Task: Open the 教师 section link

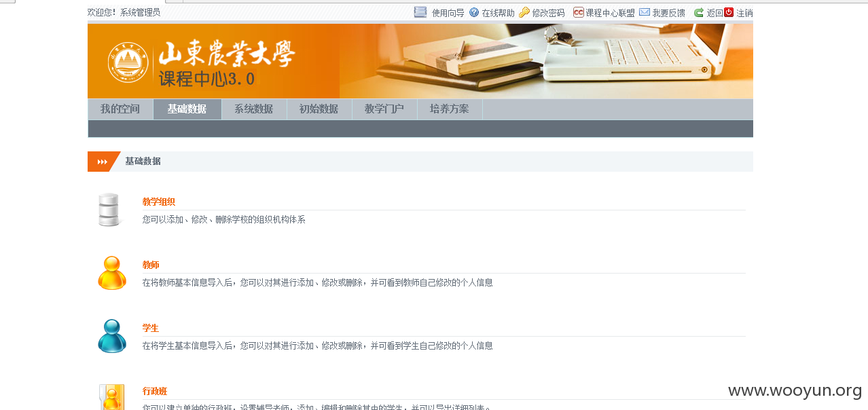Action: [151, 265]
